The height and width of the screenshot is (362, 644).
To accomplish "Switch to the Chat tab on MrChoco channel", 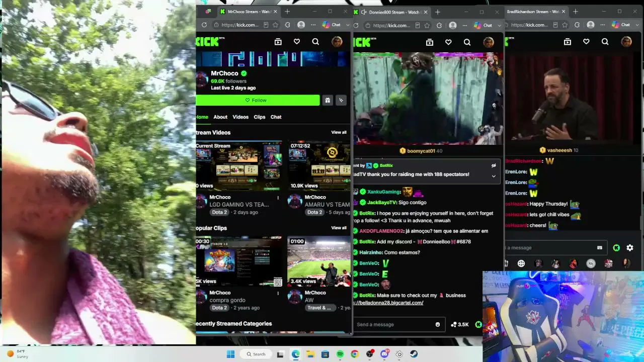I will [x=276, y=117].
